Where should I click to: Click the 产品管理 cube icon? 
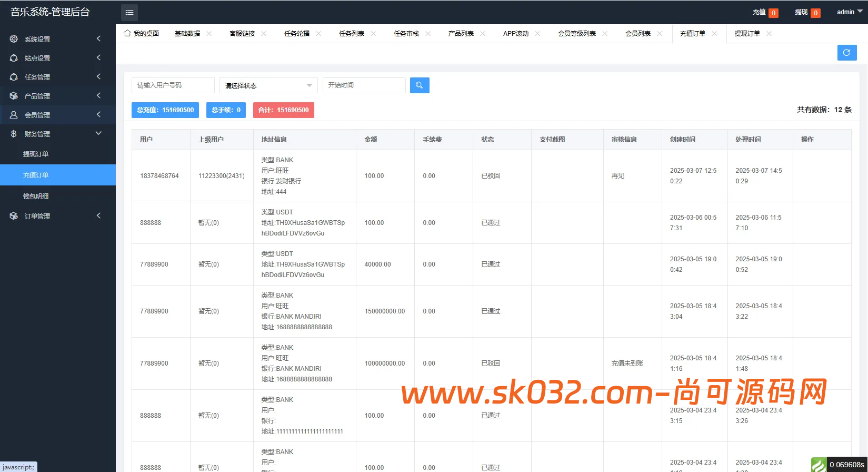tap(14, 96)
